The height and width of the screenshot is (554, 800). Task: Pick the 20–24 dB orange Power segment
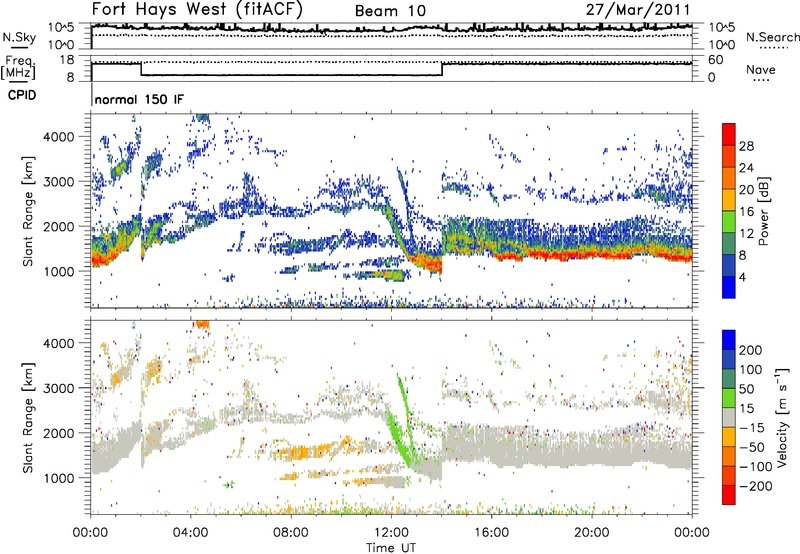tap(729, 178)
